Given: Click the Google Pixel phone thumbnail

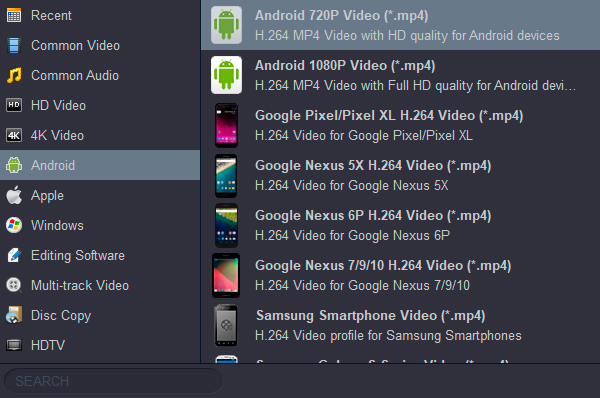Looking at the screenshot, I should coord(226,125).
